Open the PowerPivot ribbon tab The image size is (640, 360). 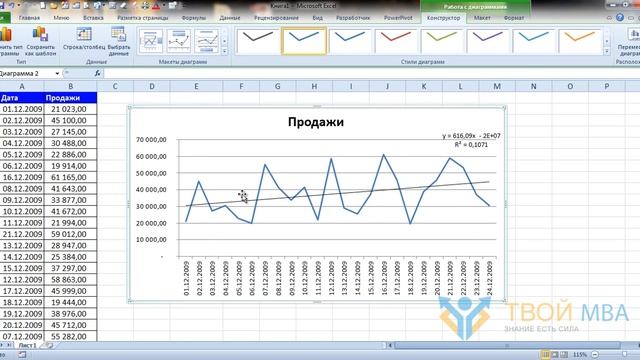click(398, 18)
